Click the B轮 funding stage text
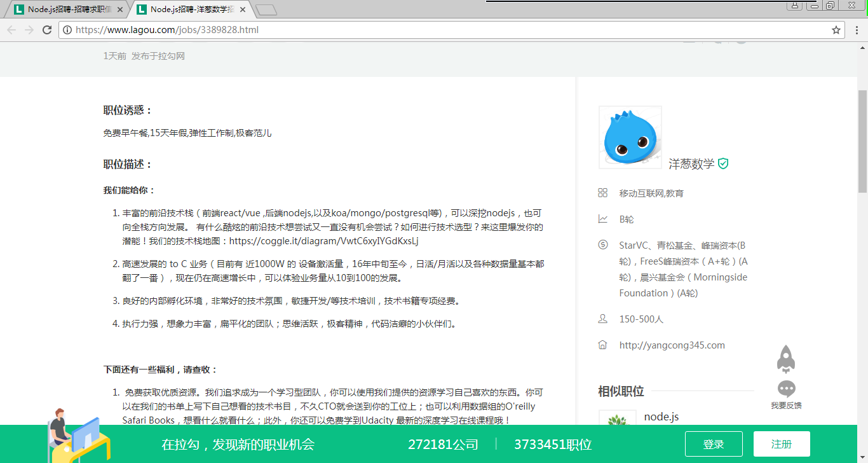The width and height of the screenshot is (868, 463). 627,219
